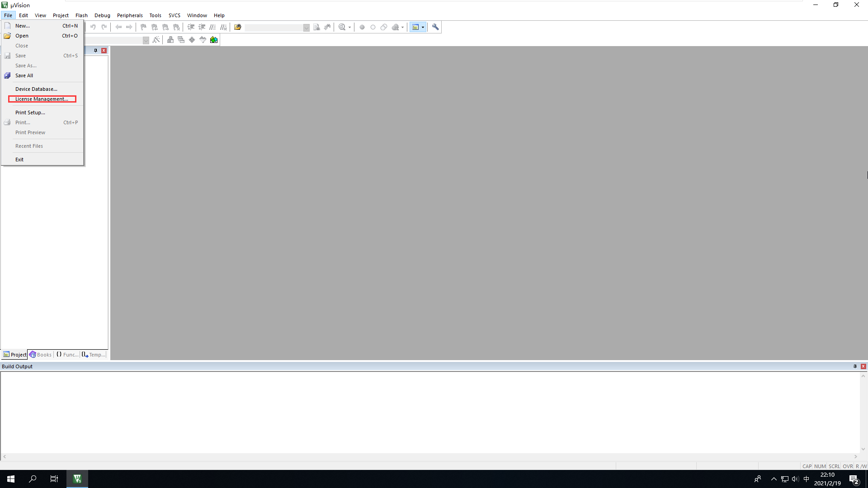Open Configuration wrench icon
This screenshot has height=488, width=868.
click(x=435, y=27)
